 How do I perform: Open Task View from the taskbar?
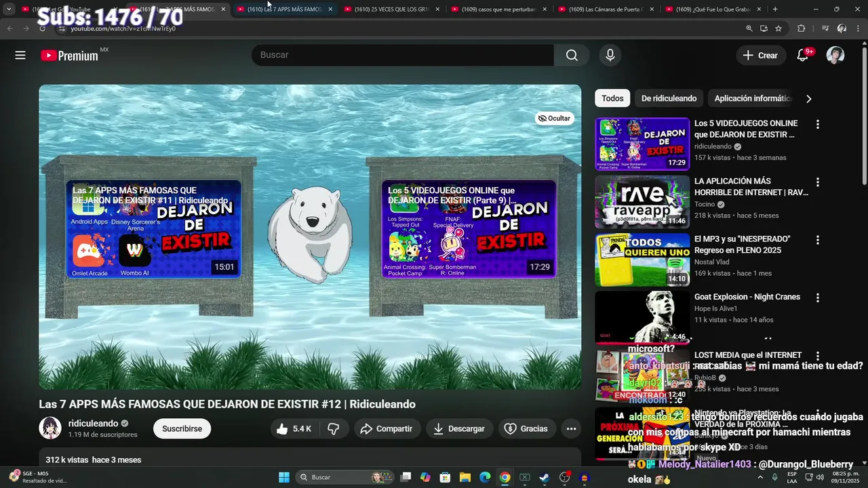406,477
